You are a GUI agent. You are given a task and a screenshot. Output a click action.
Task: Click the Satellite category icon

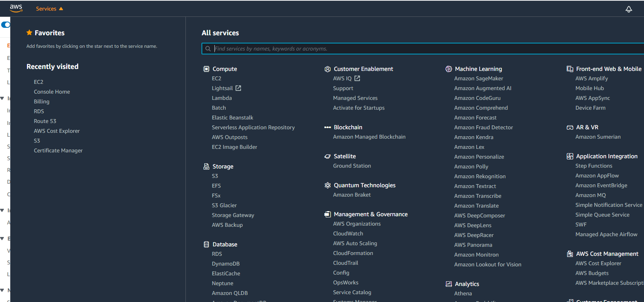pos(327,156)
